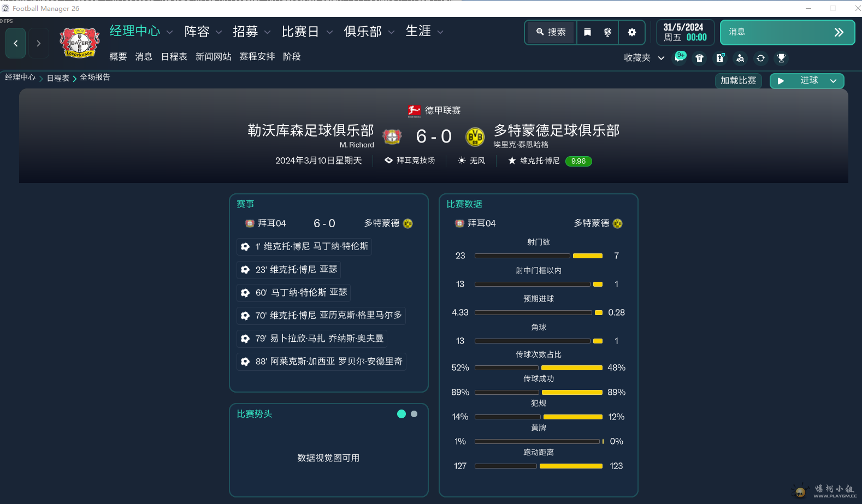Click the Leverkusen badge beside the score
The image size is (862, 504).
(392, 137)
